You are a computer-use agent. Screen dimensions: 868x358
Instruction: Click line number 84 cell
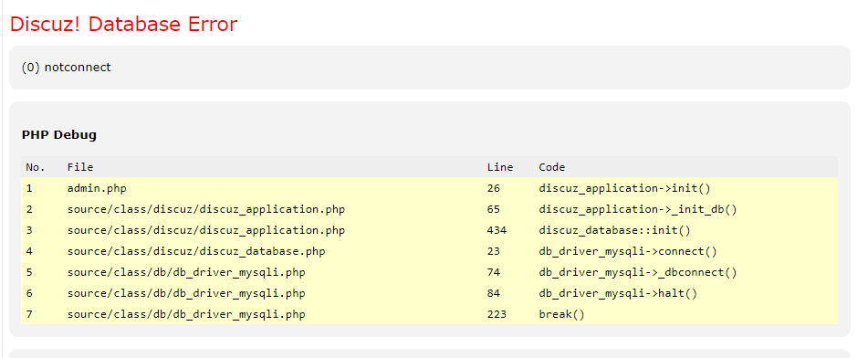point(493,294)
